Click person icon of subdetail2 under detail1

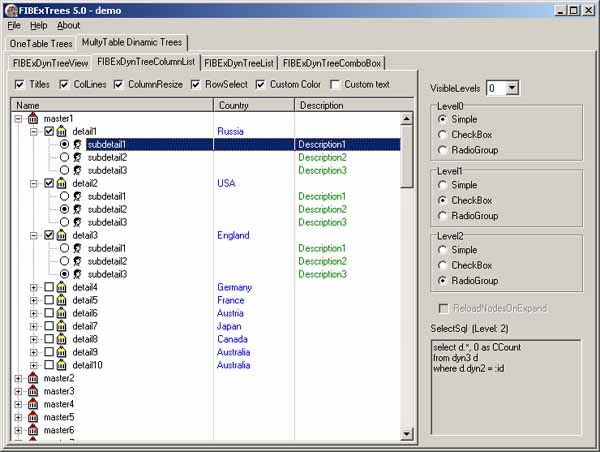tap(78, 158)
